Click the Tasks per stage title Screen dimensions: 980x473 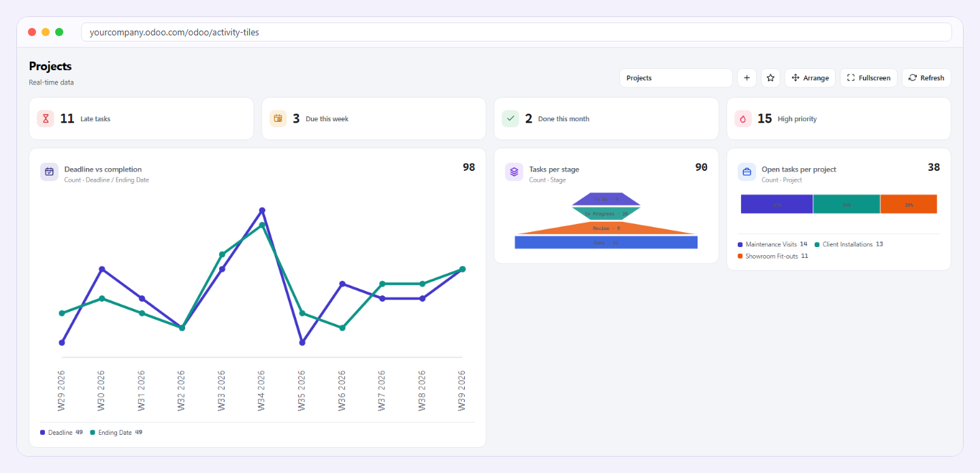pyautogui.click(x=555, y=169)
